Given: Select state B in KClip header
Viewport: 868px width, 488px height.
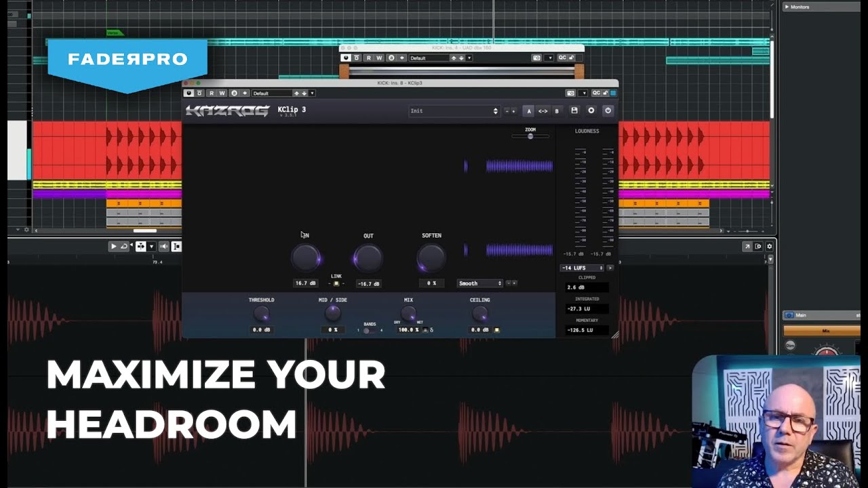Looking at the screenshot, I should 557,111.
